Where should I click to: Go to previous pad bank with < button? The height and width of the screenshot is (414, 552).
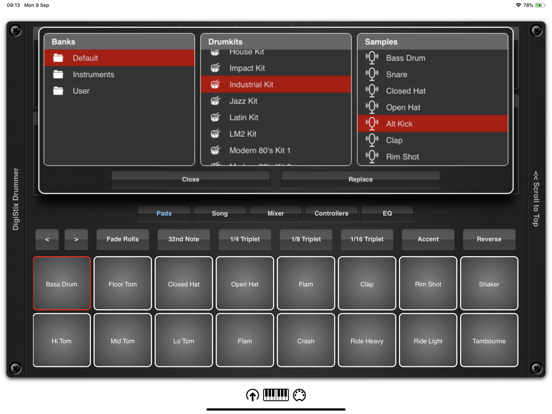coord(47,239)
